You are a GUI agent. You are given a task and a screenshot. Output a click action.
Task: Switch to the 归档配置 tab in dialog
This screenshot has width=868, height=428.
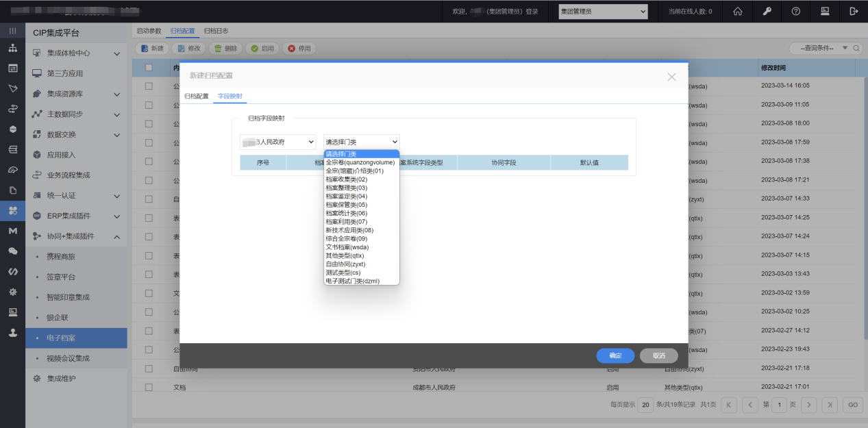click(x=197, y=97)
